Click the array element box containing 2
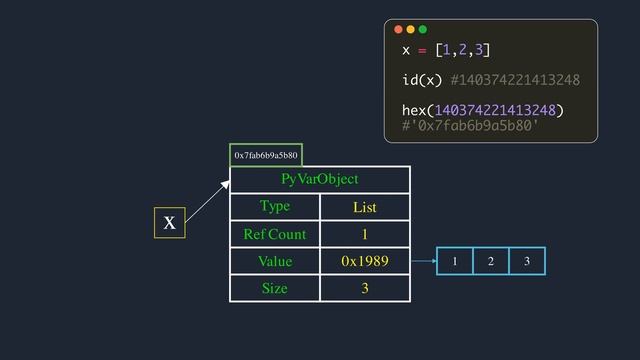Viewport: 640px width, 360px height. click(491, 261)
